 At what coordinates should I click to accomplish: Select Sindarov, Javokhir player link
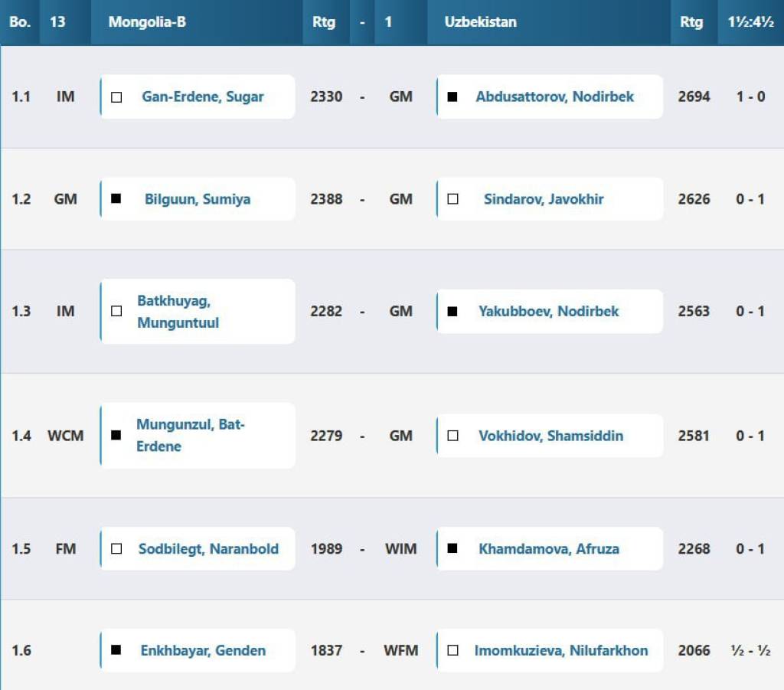(x=544, y=199)
